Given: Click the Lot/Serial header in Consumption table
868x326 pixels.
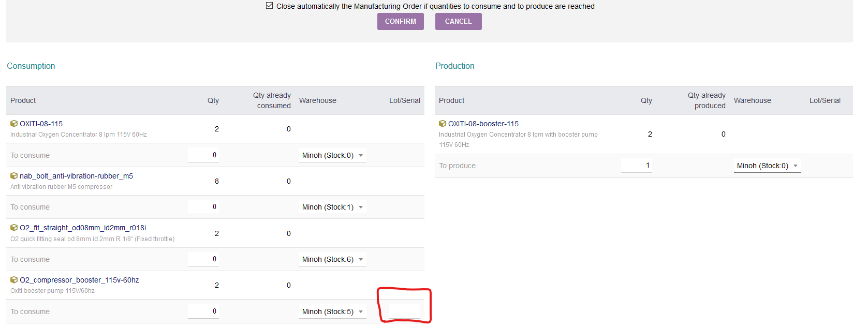Looking at the screenshot, I should pos(405,100).
